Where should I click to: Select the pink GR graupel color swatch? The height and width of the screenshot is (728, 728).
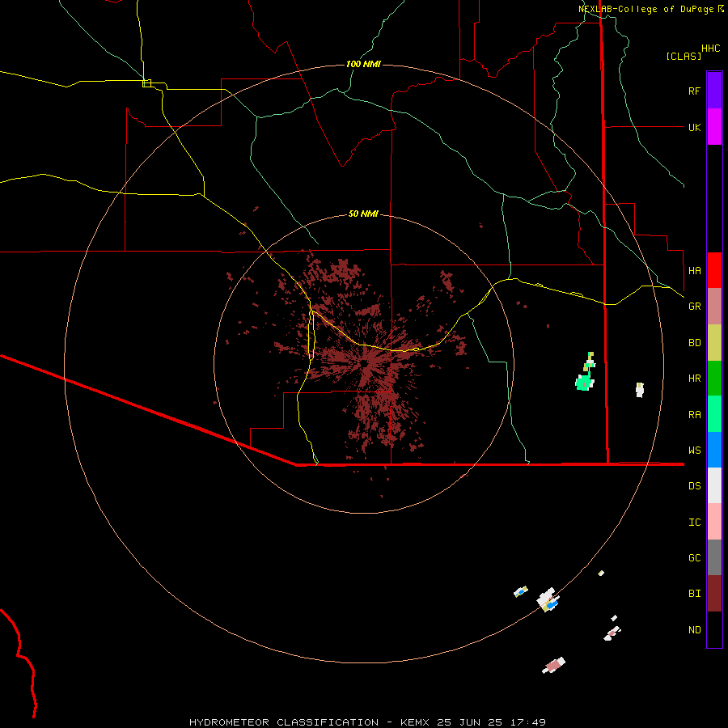[x=714, y=307]
